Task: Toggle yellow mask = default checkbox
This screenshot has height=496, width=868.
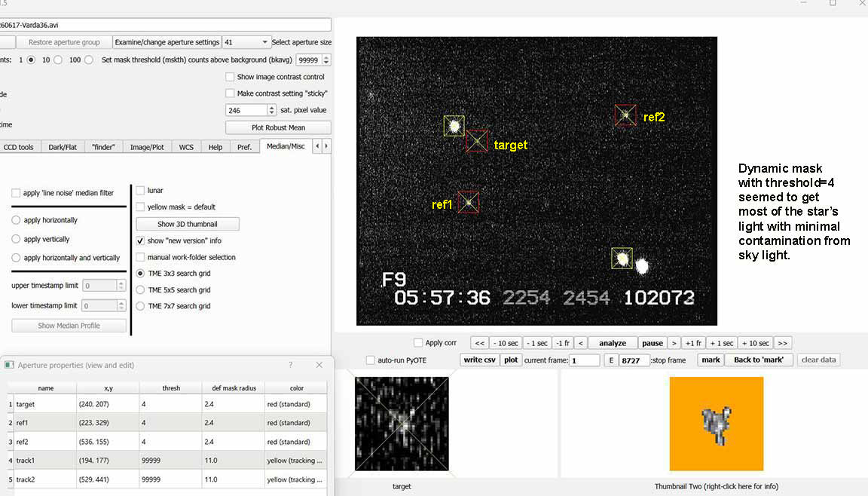Action: pyautogui.click(x=141, y=207)
